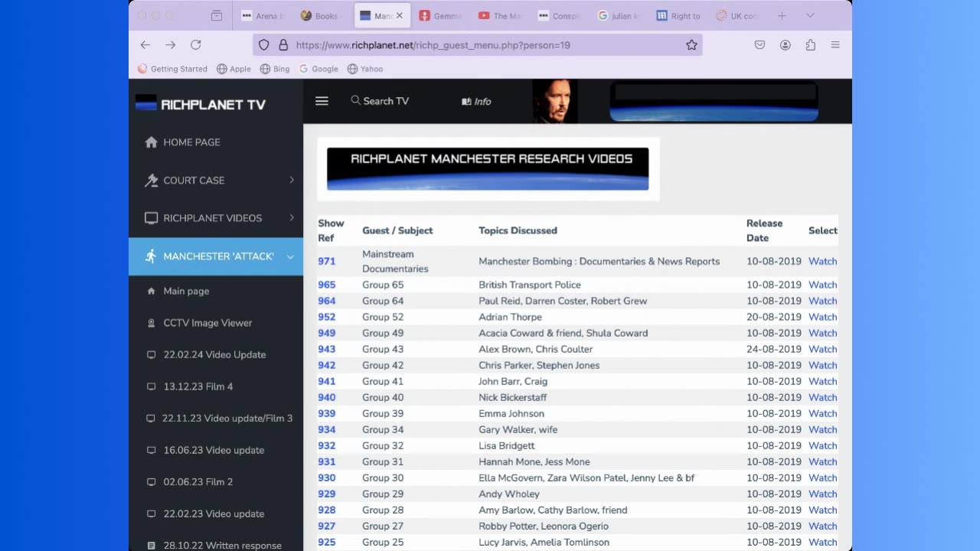Collapse the Manchester 'Attack' menu chevron
The height and width of the screenshot is (551, 980).
coord(290,256)
